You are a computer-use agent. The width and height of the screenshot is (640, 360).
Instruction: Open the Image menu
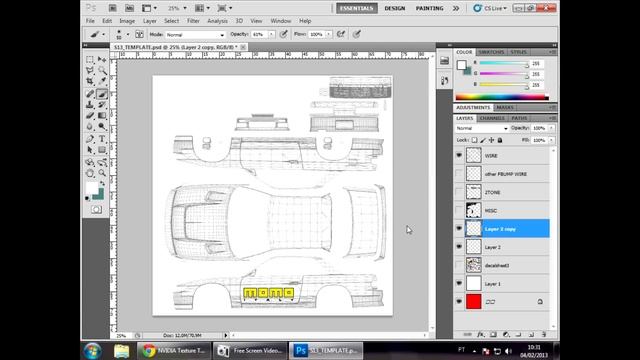pyautogui.click(x=127, y=21)
